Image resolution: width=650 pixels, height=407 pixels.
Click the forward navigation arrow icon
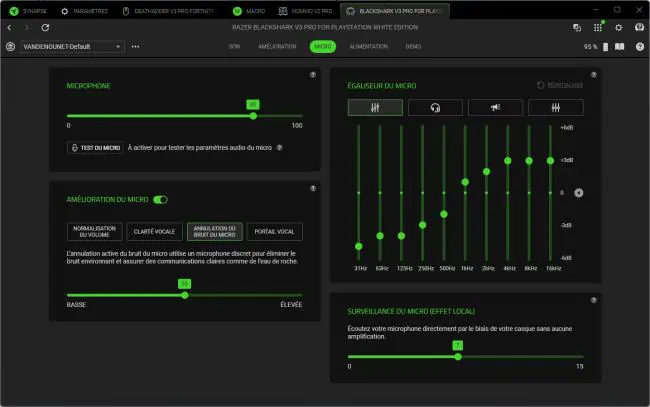tap(27, 28)
